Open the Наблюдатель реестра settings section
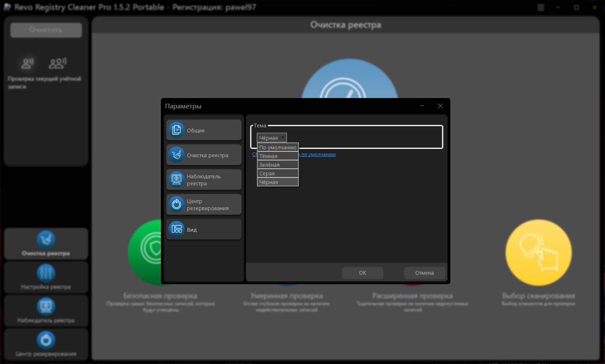This screenshot has width=605, height=364. (x=204, y=180)
